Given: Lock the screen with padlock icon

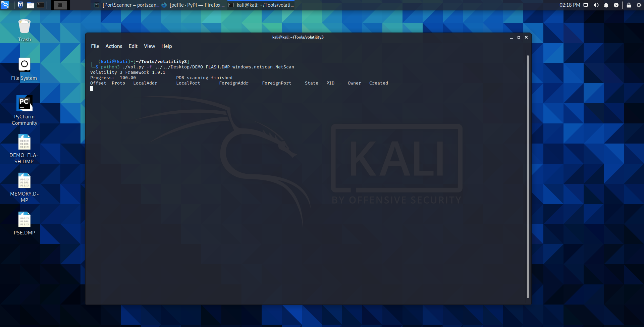Looking at the screenshot, I should point(629,5).
